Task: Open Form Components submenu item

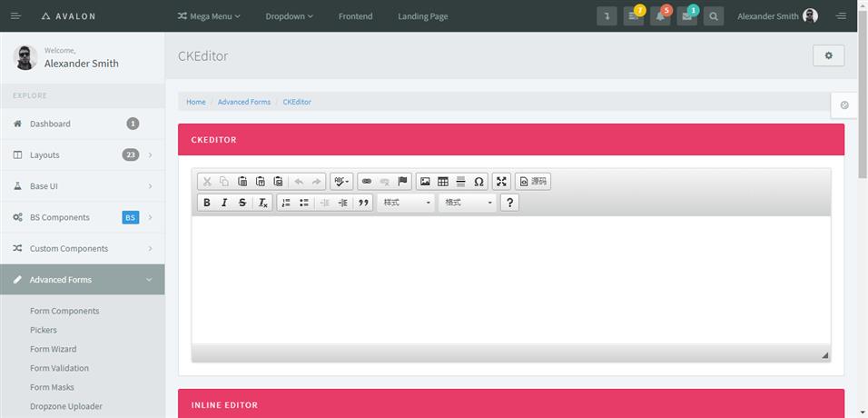Action: tap(64, 311)
